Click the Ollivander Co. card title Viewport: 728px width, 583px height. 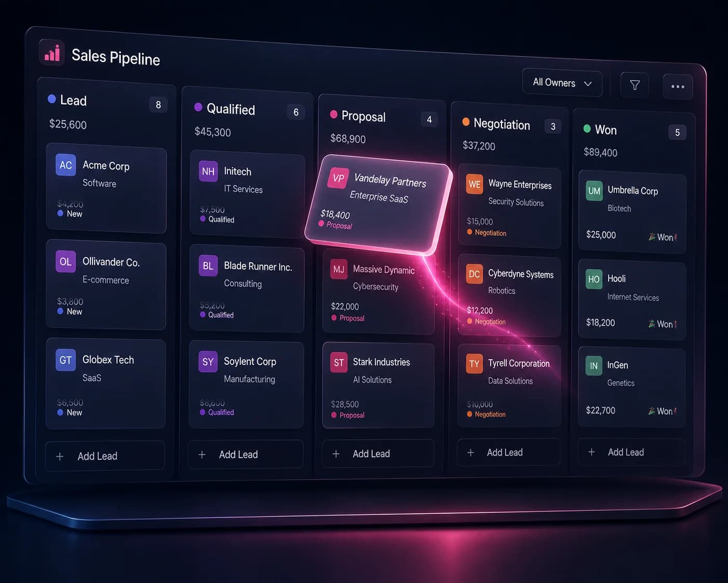pos(111,262)
